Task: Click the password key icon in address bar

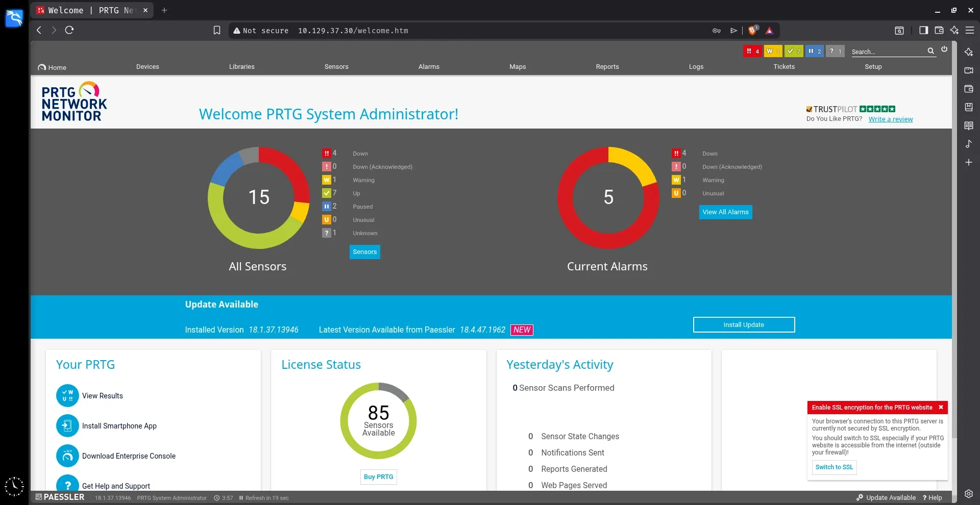Action: pyautogui.click(x=717, y=31)
